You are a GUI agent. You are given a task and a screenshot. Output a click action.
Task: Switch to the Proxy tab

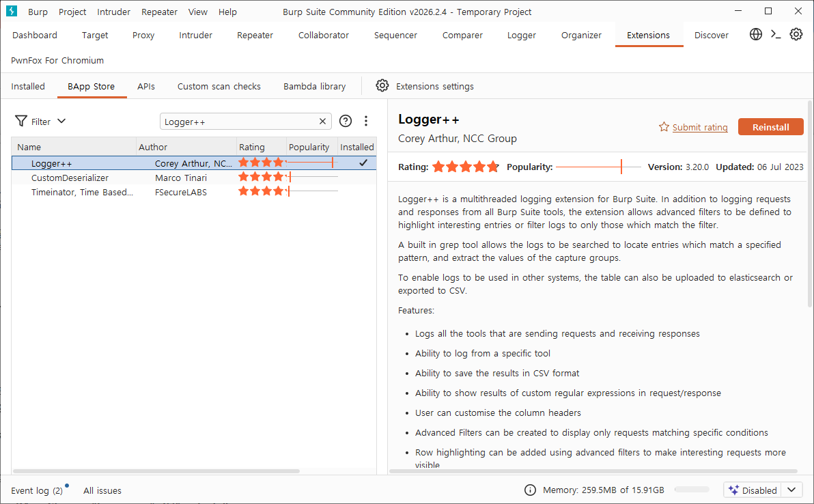pyautogui.click(x=143, y=35)
